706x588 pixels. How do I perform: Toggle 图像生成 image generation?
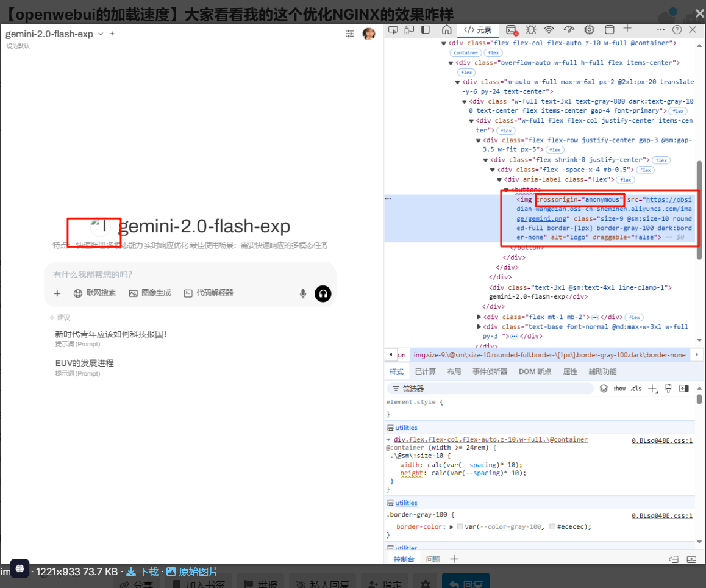pyautogui.click(x=150, y=293)
